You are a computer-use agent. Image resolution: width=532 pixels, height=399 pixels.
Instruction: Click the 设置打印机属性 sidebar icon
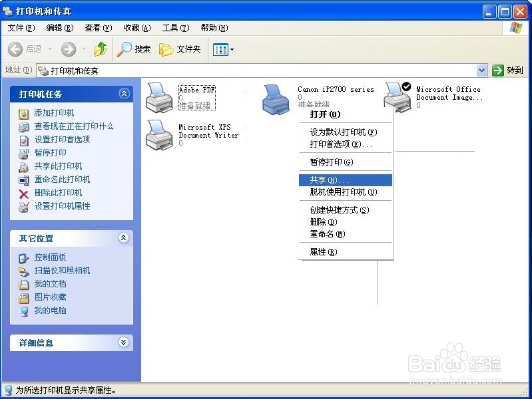(24, 206)
